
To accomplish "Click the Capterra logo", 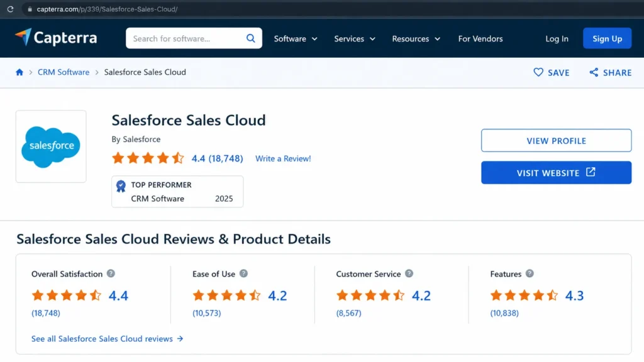I will (56, 38).
